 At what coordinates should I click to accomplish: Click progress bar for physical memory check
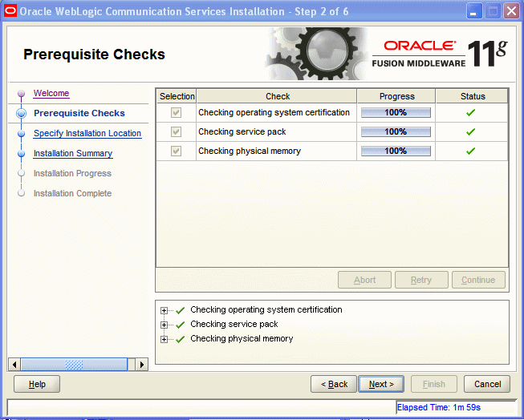tap(396, 151)
